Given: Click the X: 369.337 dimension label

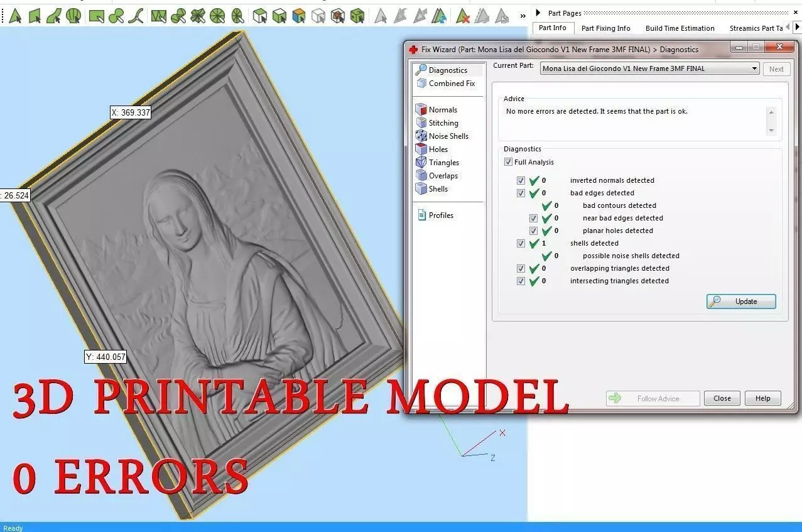Looking at the screenshot, I should click(x=131, y=112).
